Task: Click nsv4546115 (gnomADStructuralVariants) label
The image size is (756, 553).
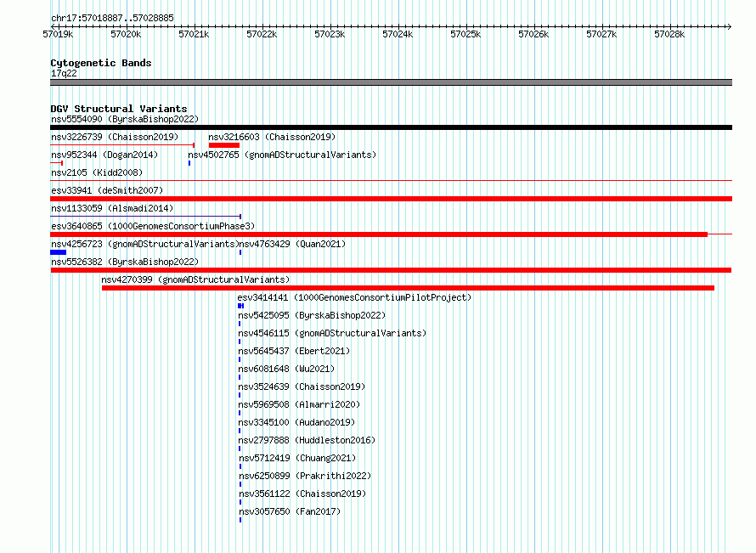Action: pyautogui.click(x=332, y=333)
